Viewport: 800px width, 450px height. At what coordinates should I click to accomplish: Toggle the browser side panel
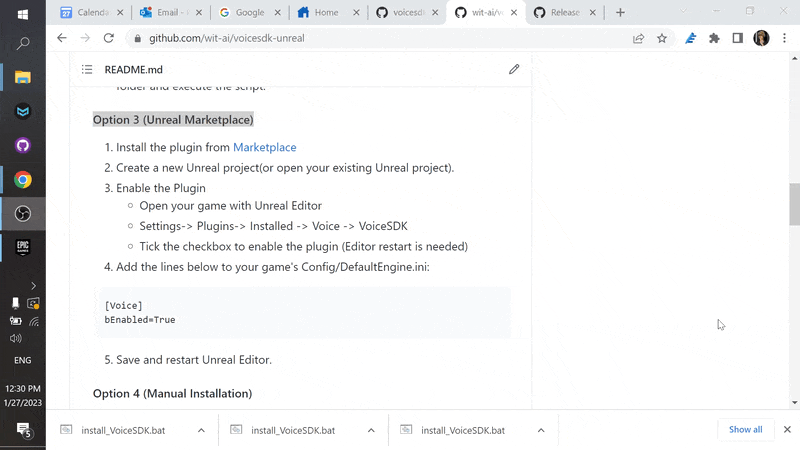pyautogui.click(x=738, y=38)
